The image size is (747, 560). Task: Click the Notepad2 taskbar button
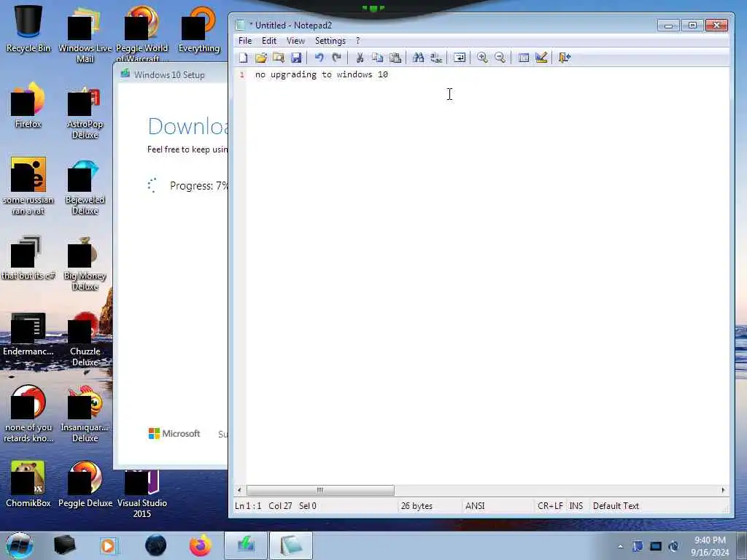[x=291, y=545]
